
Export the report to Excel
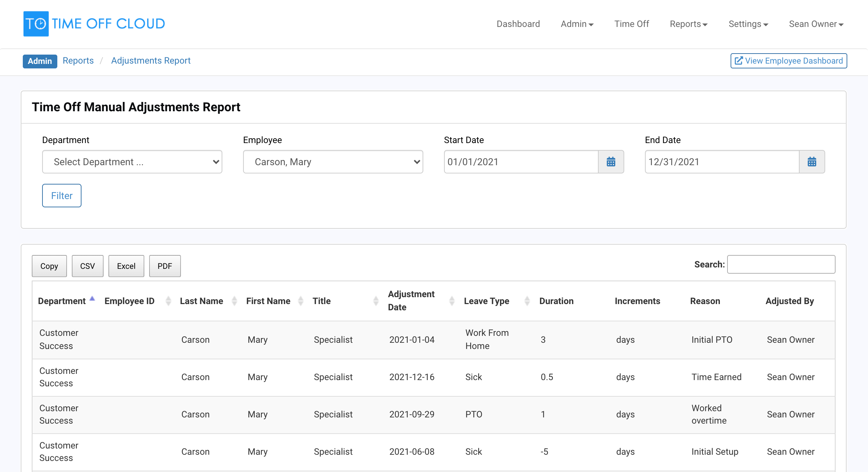126,266
